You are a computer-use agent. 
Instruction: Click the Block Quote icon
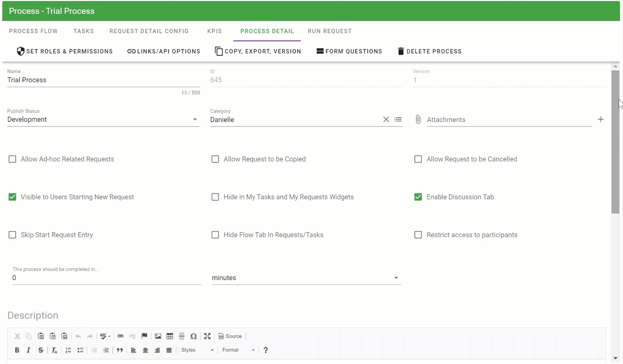tap(120, 350)
